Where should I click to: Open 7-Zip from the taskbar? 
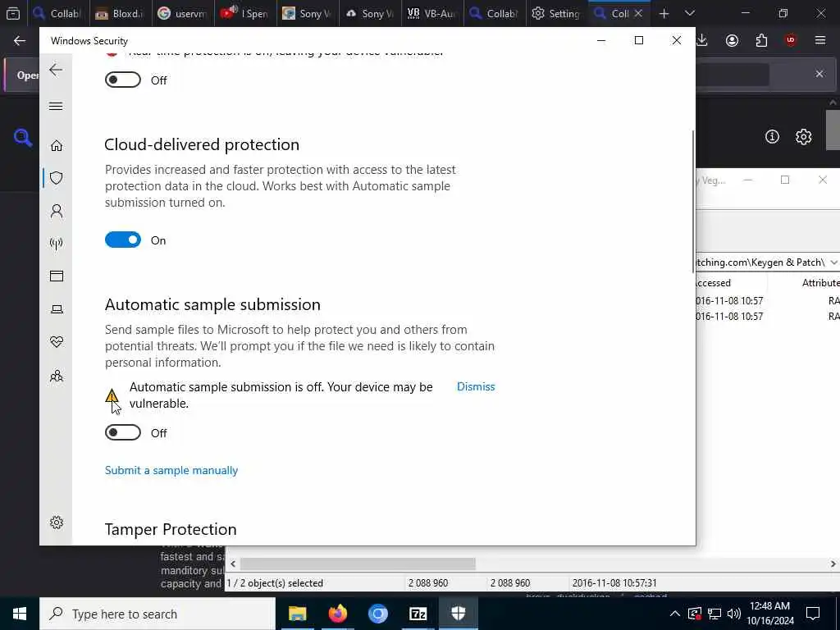pos(418,614)
